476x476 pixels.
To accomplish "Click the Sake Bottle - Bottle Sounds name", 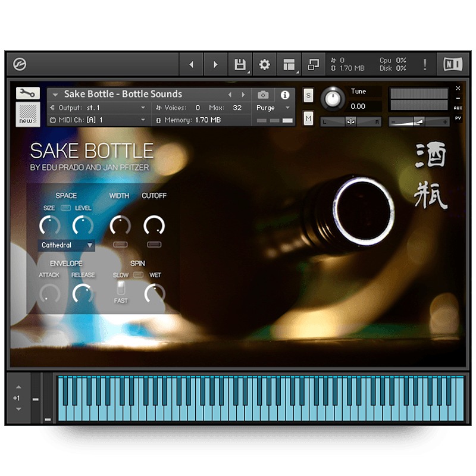I will click(x=123, y=94).
